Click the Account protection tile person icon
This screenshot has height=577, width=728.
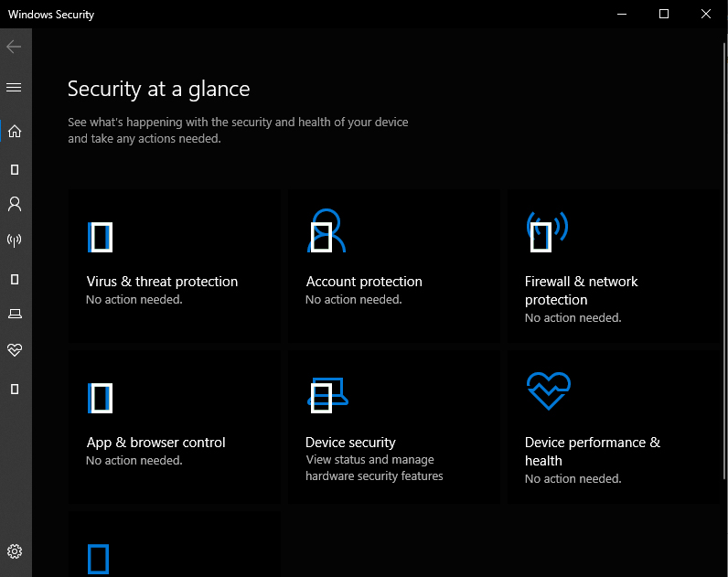pos(326,230)
